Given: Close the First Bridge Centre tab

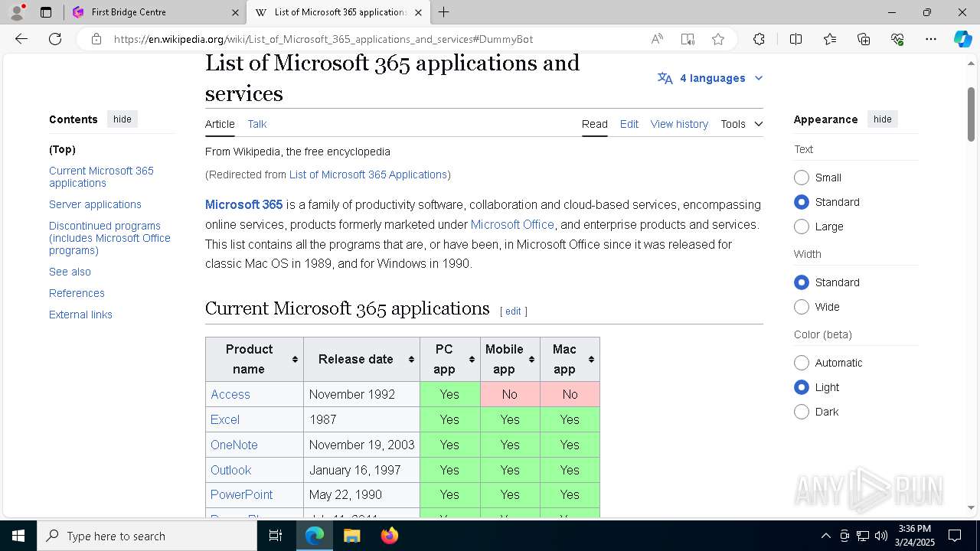Looking at the screenshot, I should 235,12.
